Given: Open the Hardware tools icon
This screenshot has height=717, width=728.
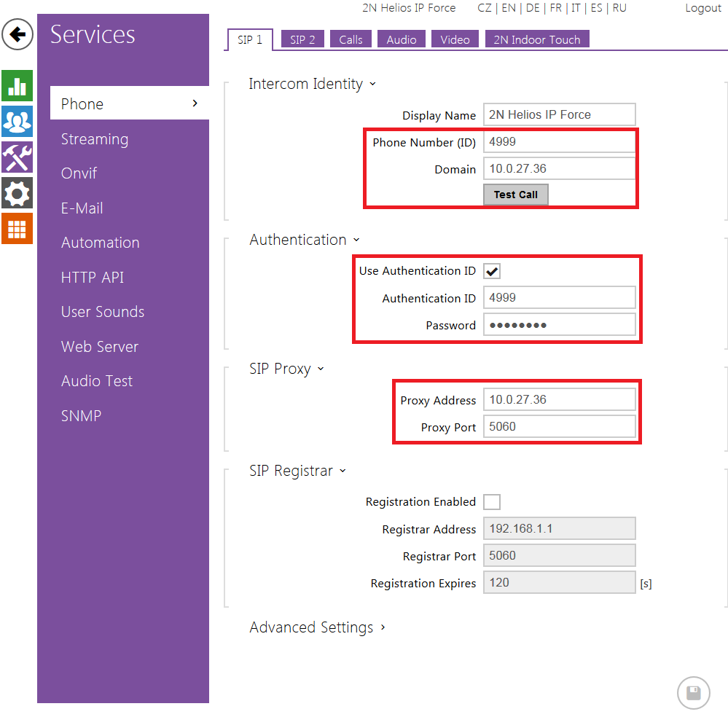Looking at the screenshot, I should 17,157.
